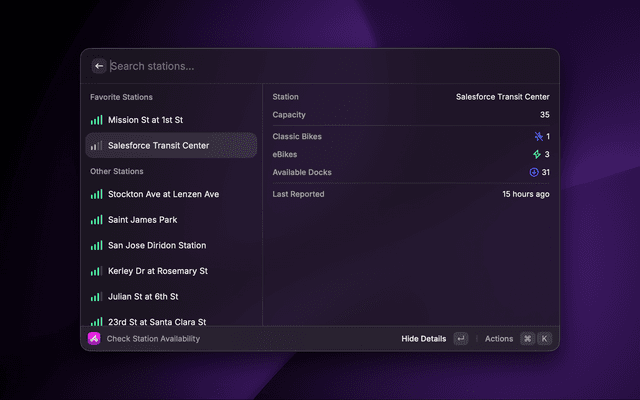The height and width of the screenshot is (400, 640).
Task: Click signal icon beside Saint James Park
Action: [97, 220]
